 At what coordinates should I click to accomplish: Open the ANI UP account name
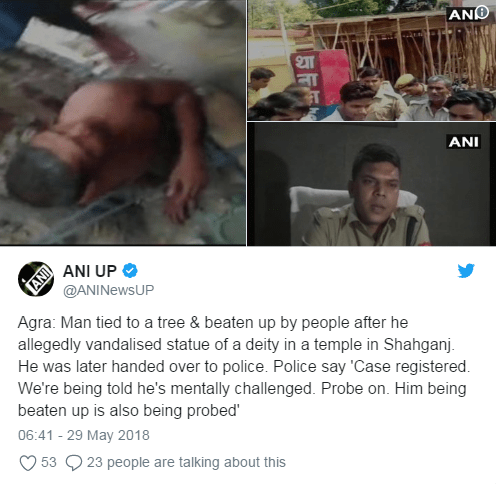pos(90,271)
